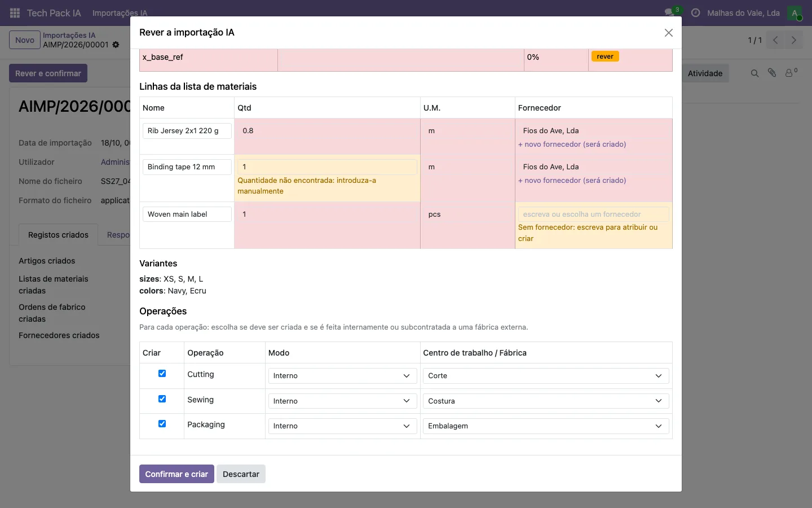Open the Modo dropdown for Packaging

click(x=342, y=426)
